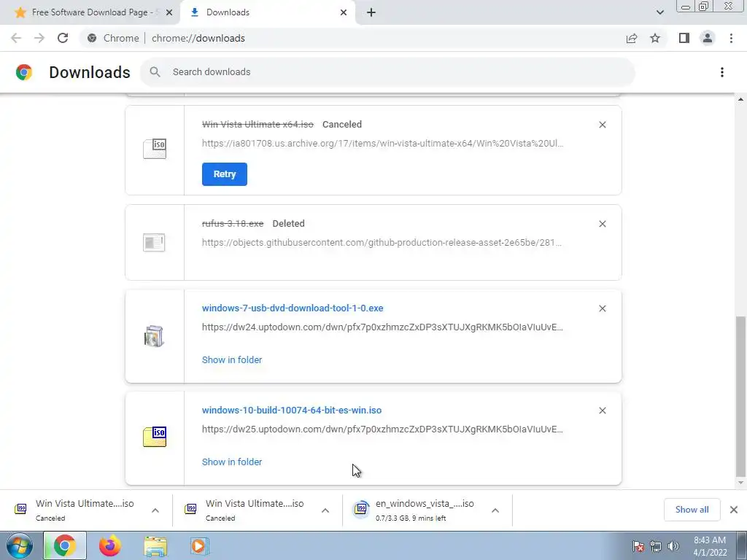Reload the downloads page

(x=63, y=38)
